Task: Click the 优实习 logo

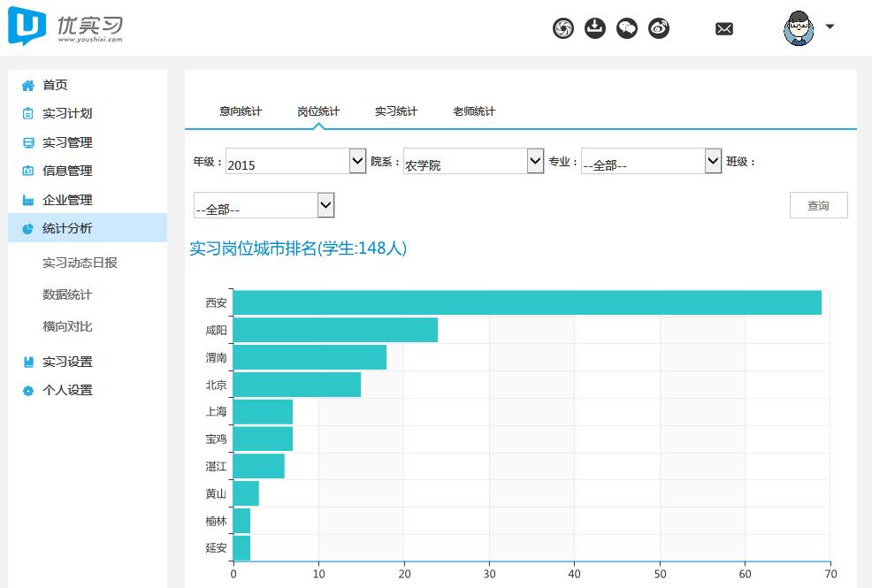Action: (65, 28)
